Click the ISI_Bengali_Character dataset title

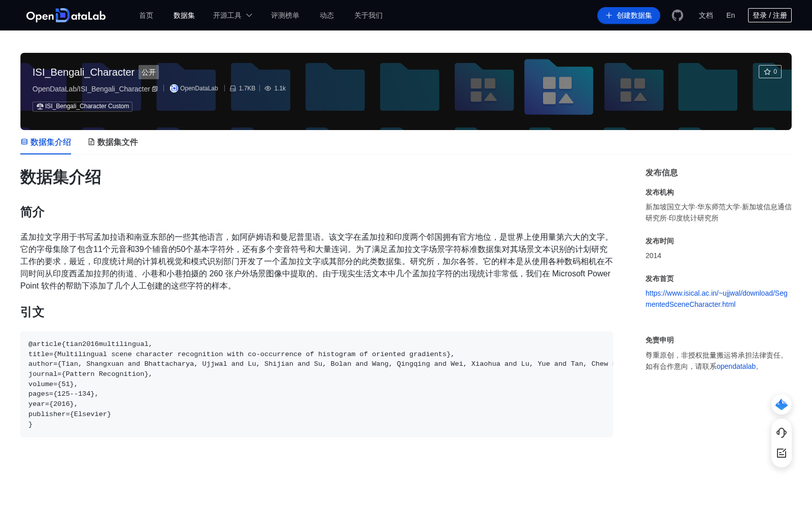click(83, 72)
